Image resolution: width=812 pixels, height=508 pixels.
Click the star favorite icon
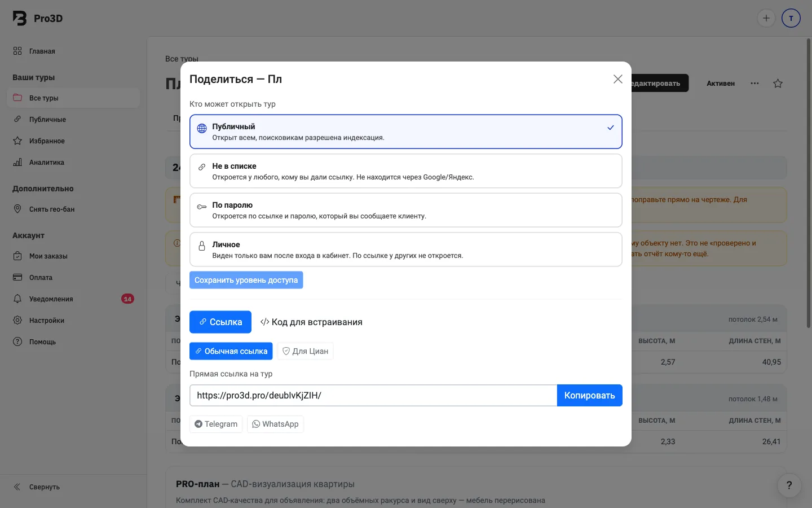(778, 84)
